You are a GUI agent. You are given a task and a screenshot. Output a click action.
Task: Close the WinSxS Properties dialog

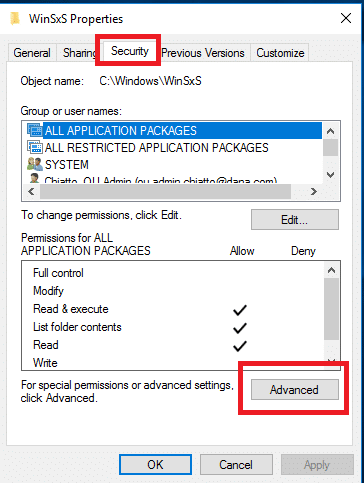346,18
